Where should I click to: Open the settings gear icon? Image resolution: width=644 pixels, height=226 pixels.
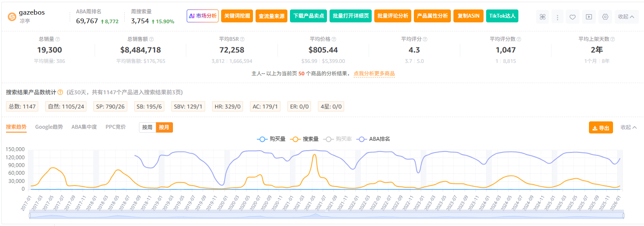point(605,17)
